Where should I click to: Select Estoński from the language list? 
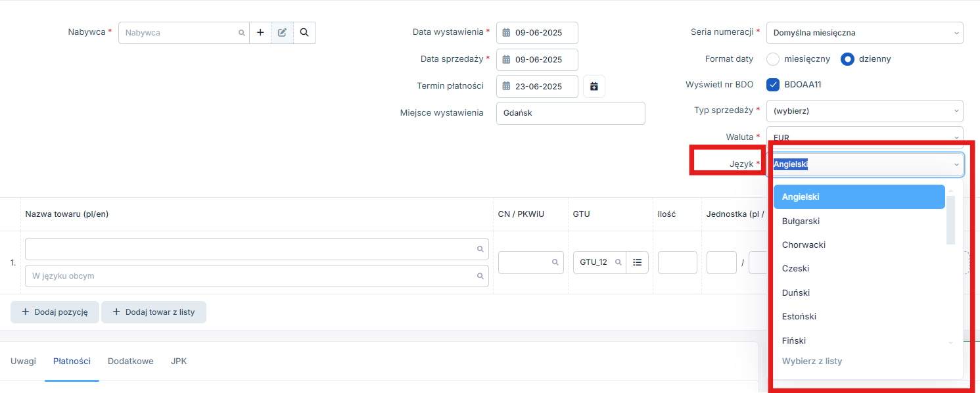[859, 316]
